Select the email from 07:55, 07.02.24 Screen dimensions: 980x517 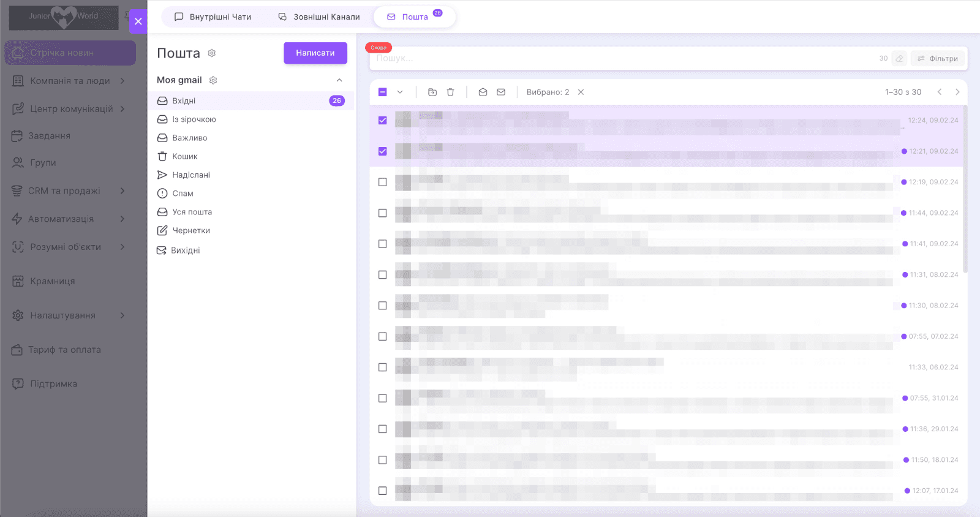point(383,336)
